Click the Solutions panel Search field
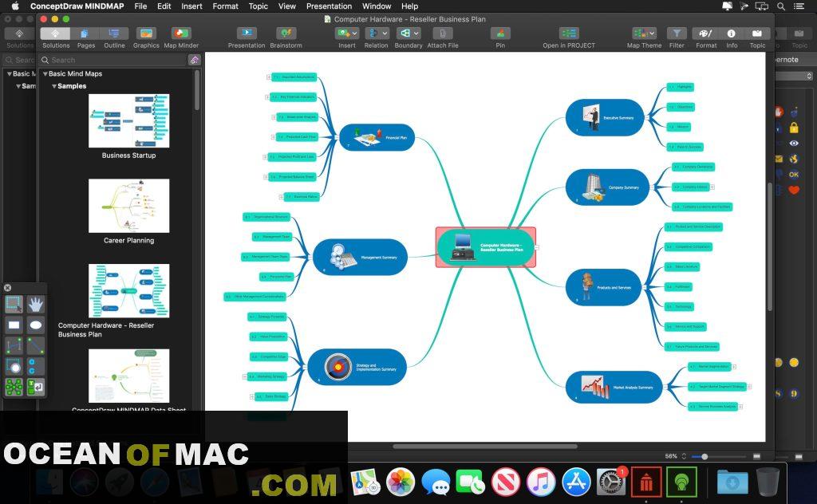 click(x=112, y=60)
